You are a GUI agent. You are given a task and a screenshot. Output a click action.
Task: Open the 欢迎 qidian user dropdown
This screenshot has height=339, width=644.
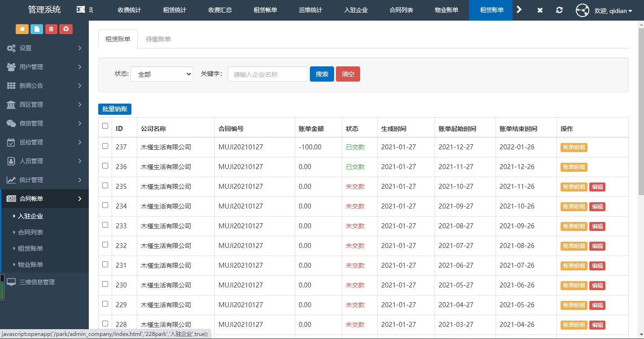(613, 11)
